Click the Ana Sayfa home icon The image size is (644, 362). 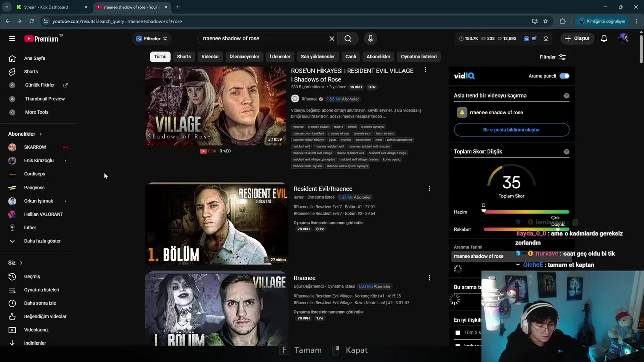coord(12,58)
